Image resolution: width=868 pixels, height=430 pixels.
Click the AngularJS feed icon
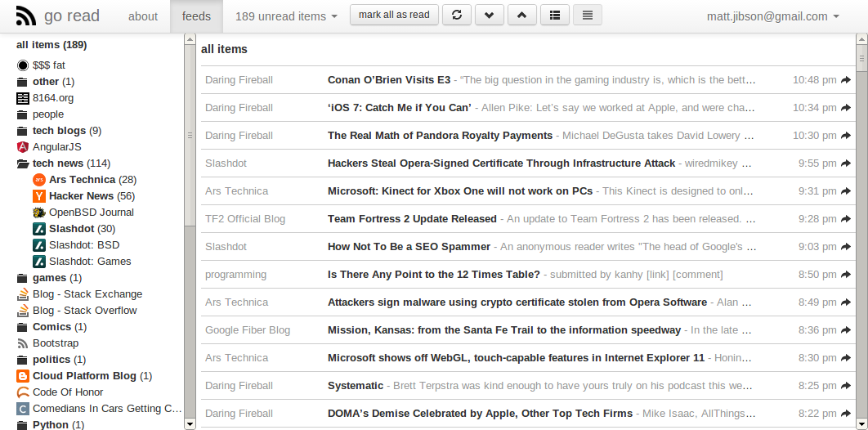click(23, 147)
